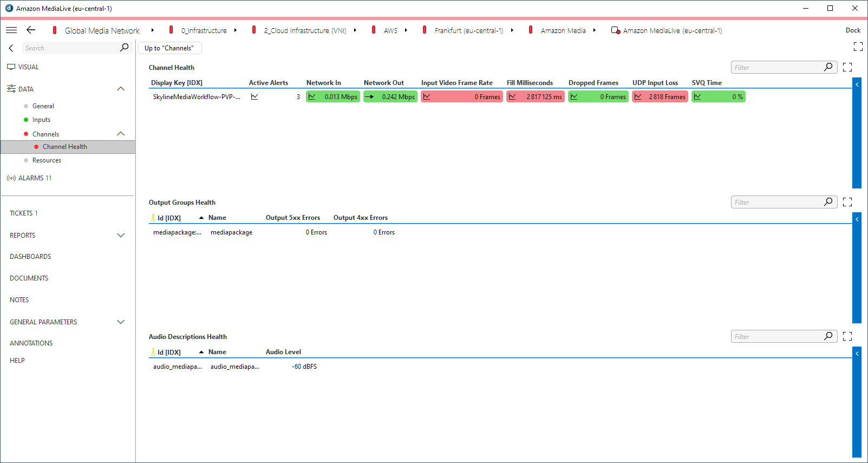Open the TICKETS 1 section
Screen dimensions: 868x463
[x=24, y=213]
